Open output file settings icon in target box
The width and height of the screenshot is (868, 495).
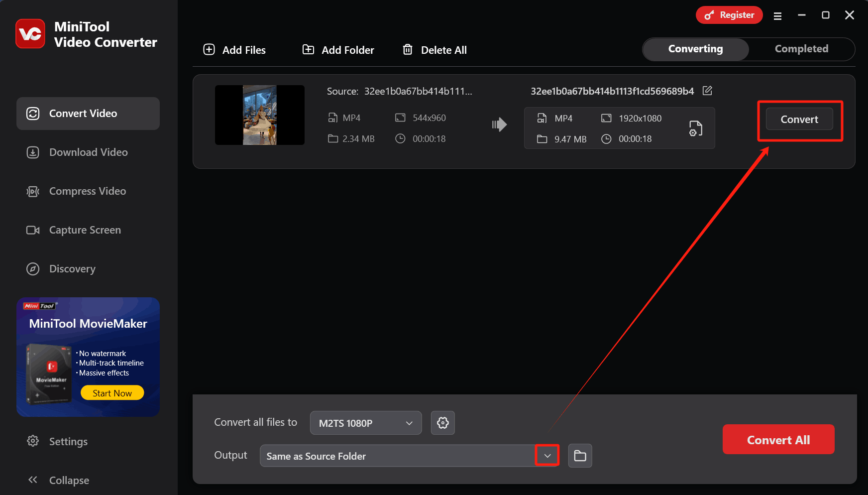point(695,128)
